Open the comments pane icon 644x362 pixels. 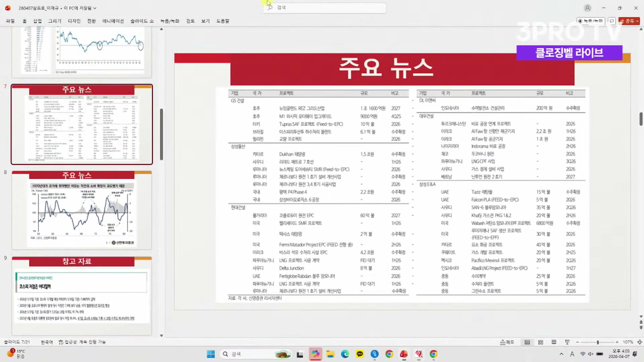click(x=612, y=21)
